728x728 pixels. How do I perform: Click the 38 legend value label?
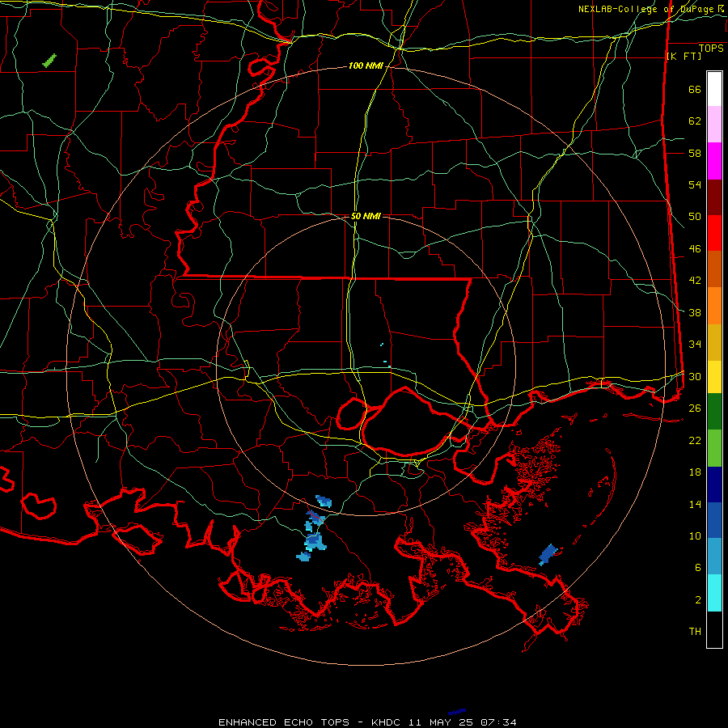tap(695, 312)
